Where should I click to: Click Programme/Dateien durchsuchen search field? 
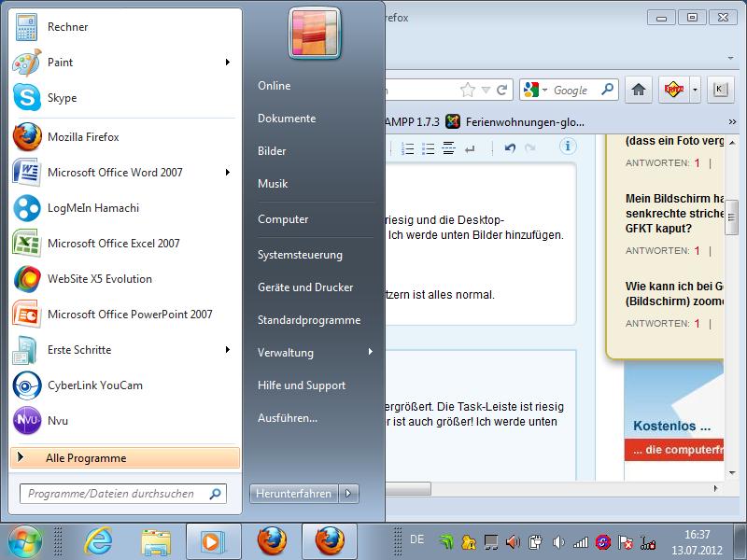click(123, 494)
